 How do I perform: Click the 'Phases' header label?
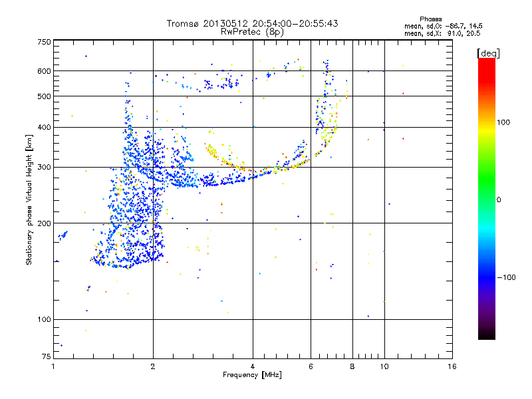pyautogui.click(x=430, y=19)
